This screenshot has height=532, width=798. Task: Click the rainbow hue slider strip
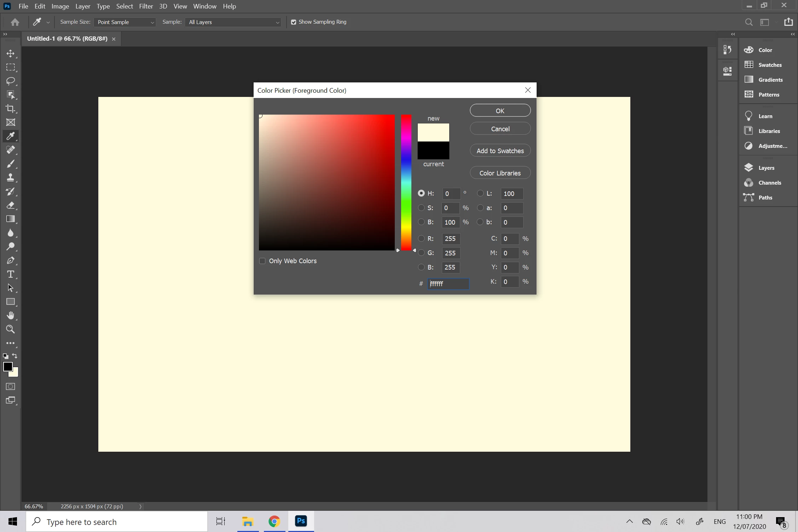[x=406, y=182]
